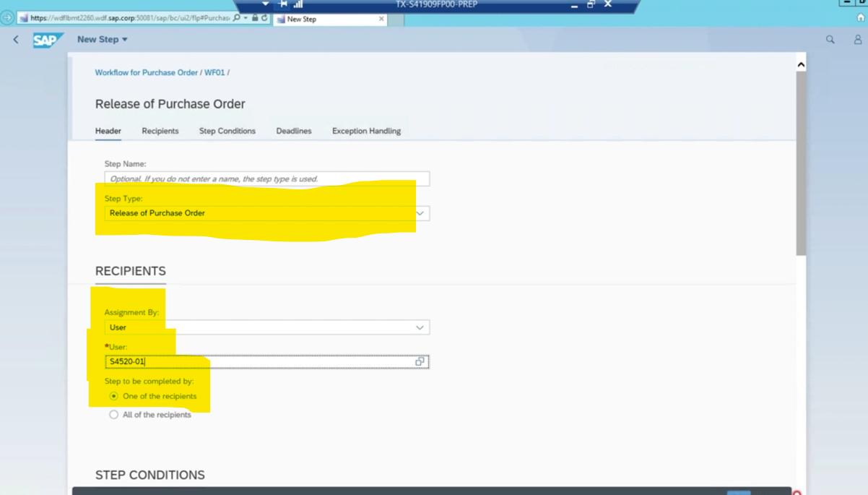Select All of the recipients radio button
868x495 pixels.
coord(113,415)
